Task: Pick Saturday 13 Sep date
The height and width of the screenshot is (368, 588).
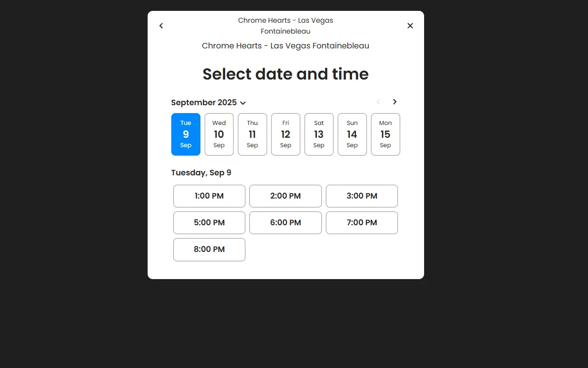Action: [319, 134]
